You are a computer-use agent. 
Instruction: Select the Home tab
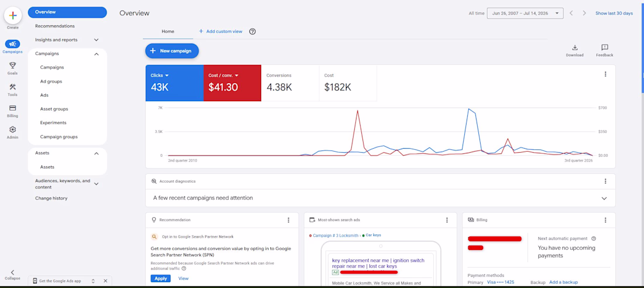pos(167,31)
